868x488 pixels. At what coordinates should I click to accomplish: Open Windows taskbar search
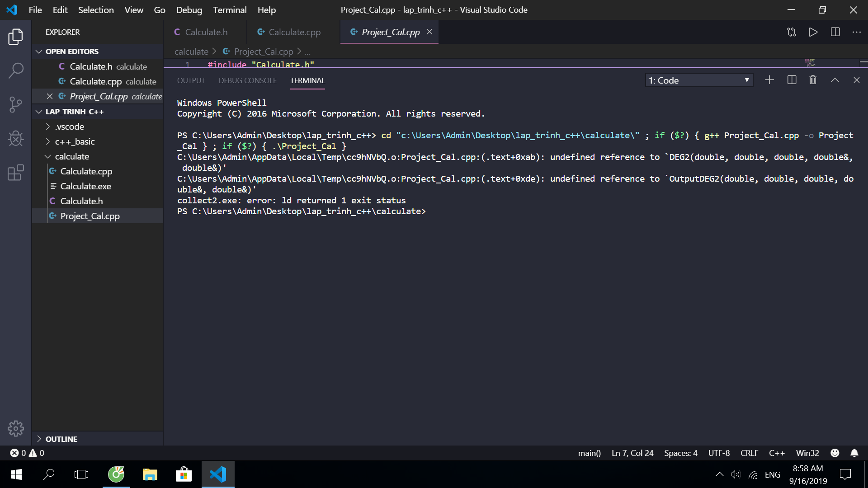point(49,474)
